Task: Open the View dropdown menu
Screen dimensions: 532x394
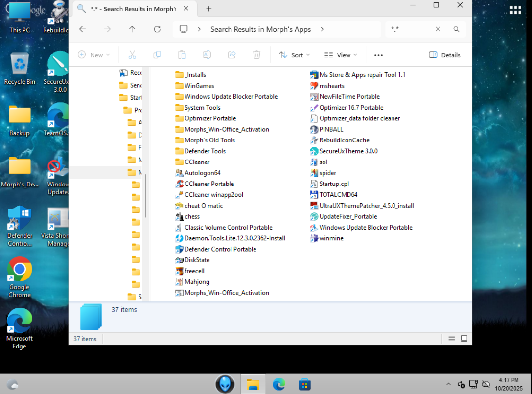Action: [x=341, y=55]
